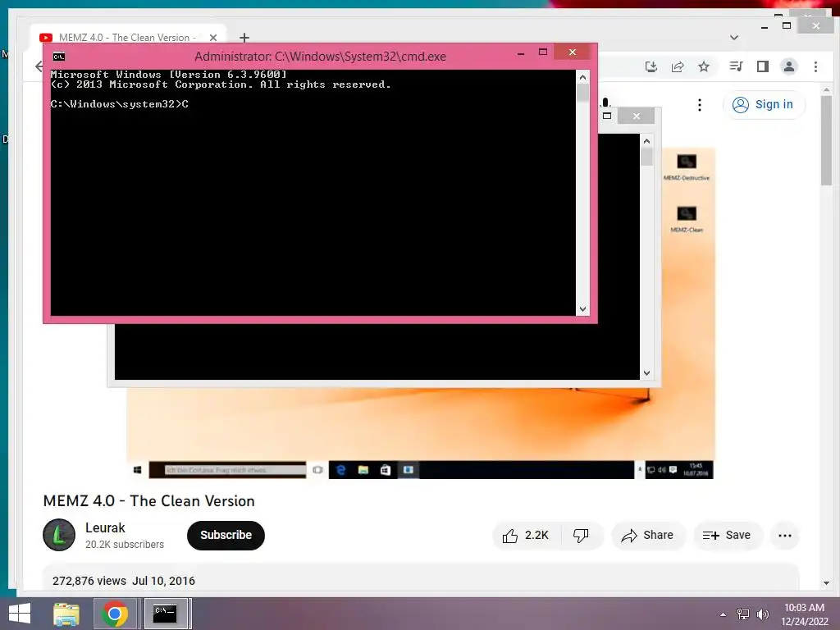The width and height of the screenshot is (840, 630).
Task: Open the network status tray icon
Action: tap(742, 614)
